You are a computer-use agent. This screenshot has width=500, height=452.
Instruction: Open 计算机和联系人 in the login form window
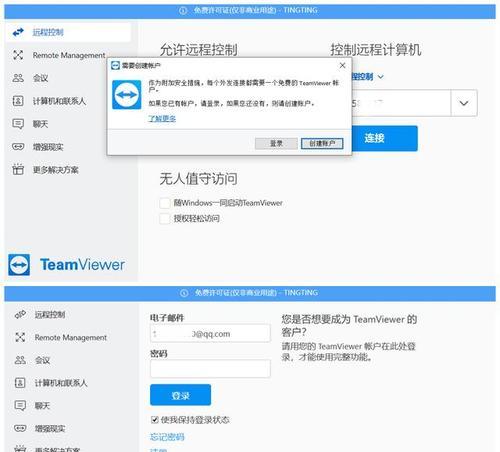click(61, 383)
